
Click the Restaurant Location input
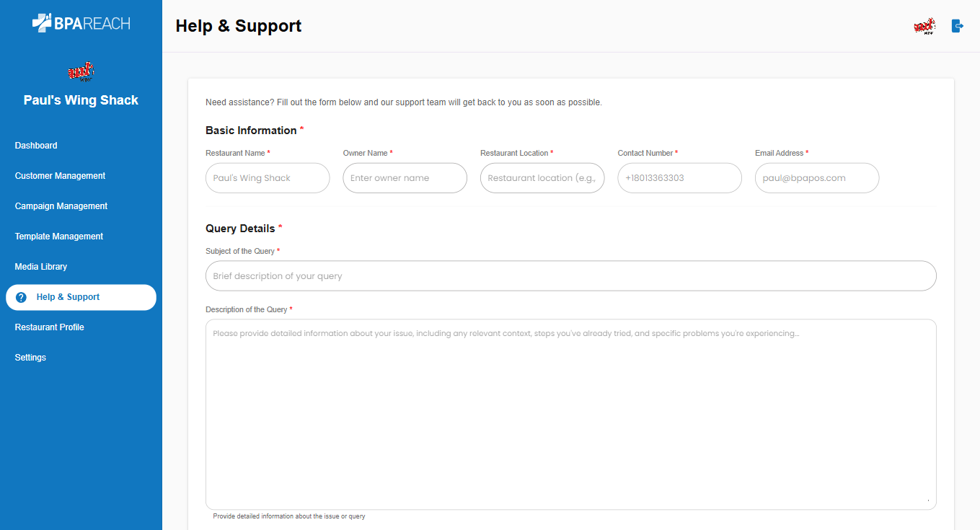[542, 178]
